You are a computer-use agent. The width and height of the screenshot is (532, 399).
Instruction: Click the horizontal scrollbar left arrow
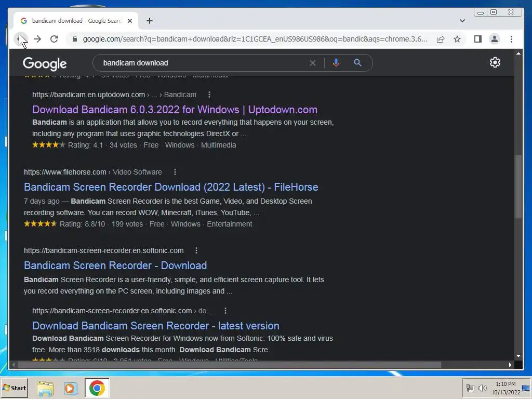tap(14, 365)
